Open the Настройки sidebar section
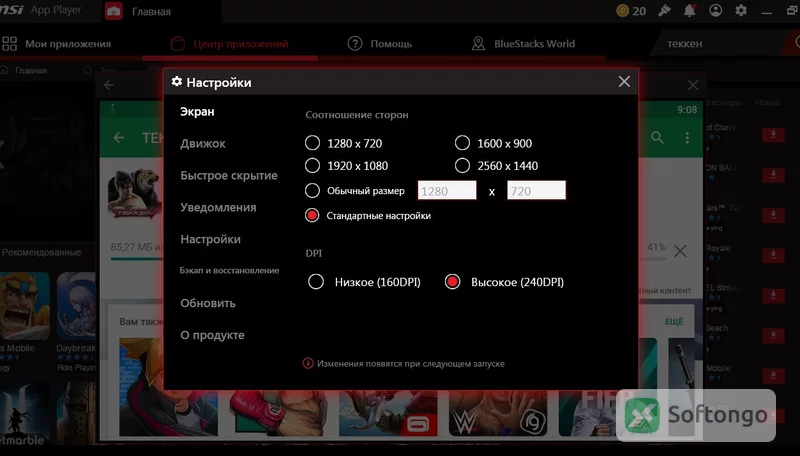800x456 pixels. (210, 239)
